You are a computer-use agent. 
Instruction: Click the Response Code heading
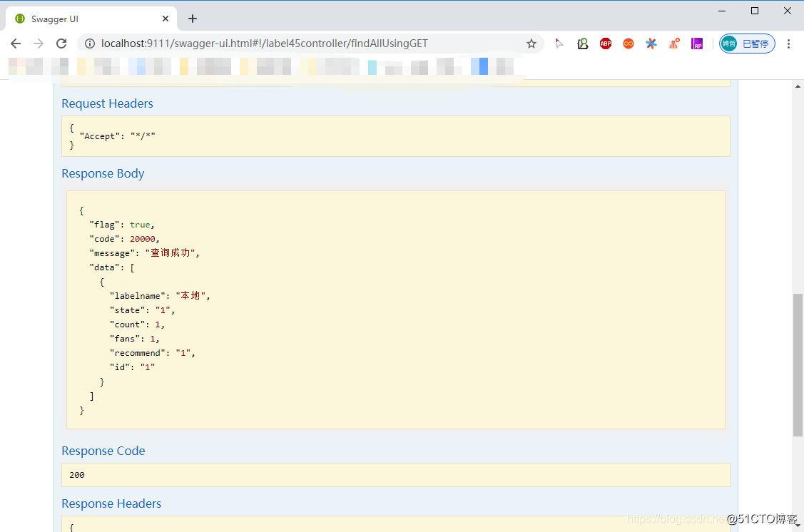click(x=103, y=451)
